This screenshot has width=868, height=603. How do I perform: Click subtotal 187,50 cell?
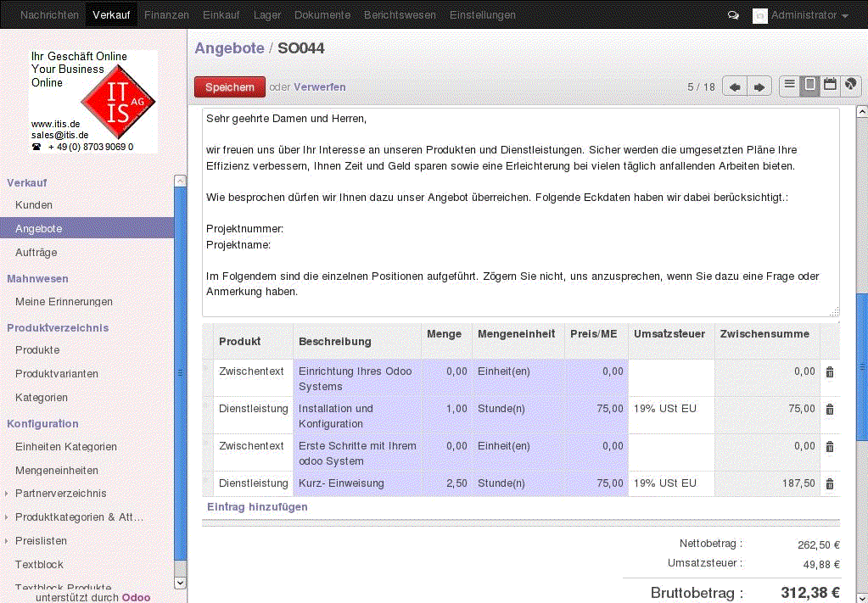pos(767,483)
